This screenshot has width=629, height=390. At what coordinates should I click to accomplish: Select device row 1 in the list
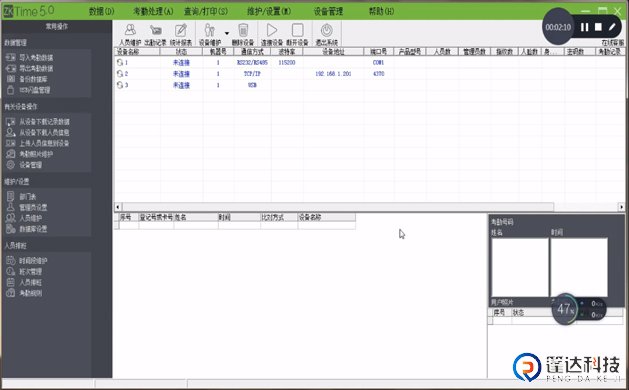369,63
